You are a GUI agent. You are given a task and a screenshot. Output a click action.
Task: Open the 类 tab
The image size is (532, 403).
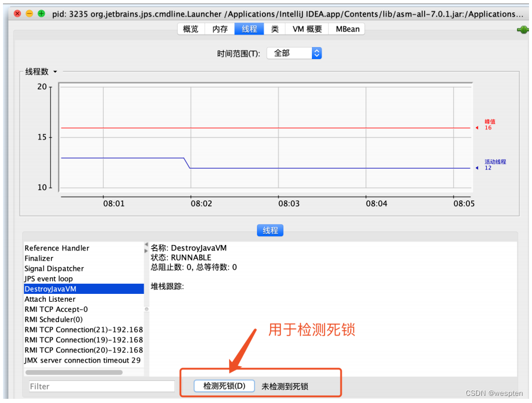(275, 29)
